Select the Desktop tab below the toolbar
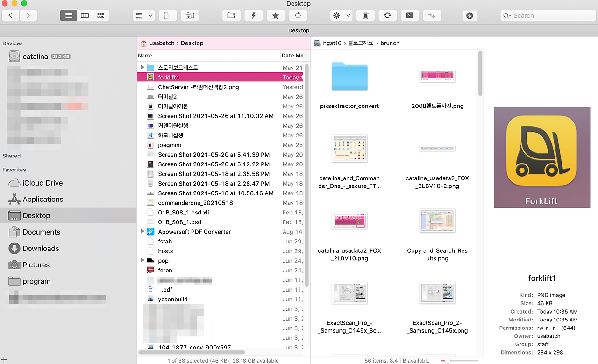Viewport: 598px width, 364px height. tap(299, 30)
